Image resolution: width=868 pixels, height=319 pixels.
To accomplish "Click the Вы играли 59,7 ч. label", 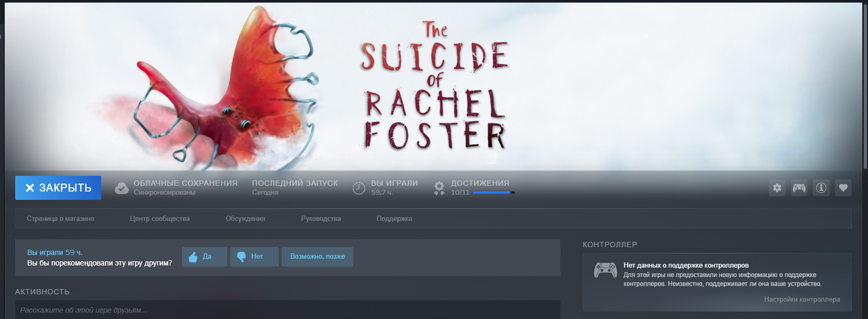I will click(394, 187).
